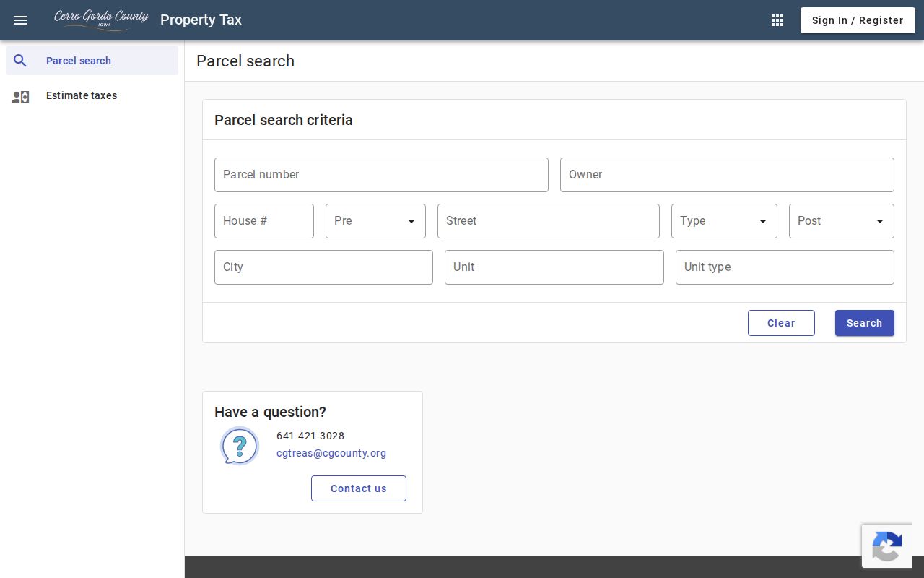Click the Have a question? heading
The width and height of the screenshot is (924, 578).
[270, 412]
